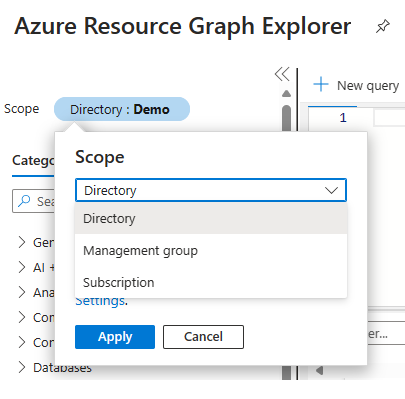Apply the scope selection
Image resolution: width=405 pixels, height=399 pixels.
[115, 337]
